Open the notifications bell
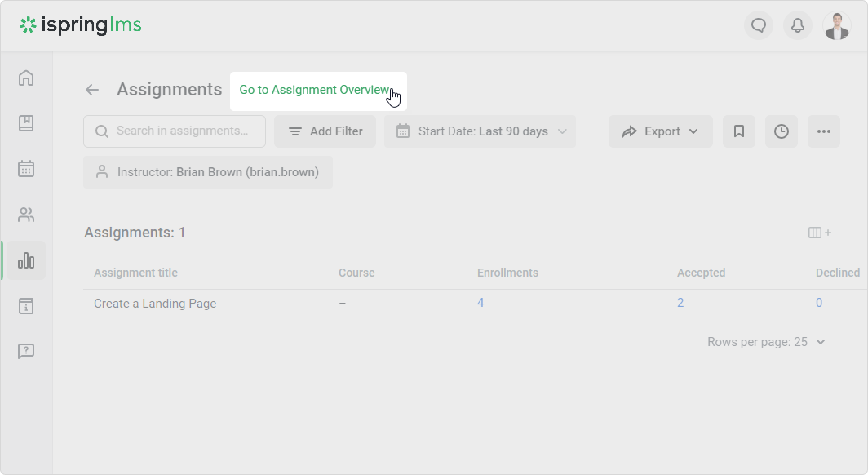The image size is (868, 475). [797, 26]
